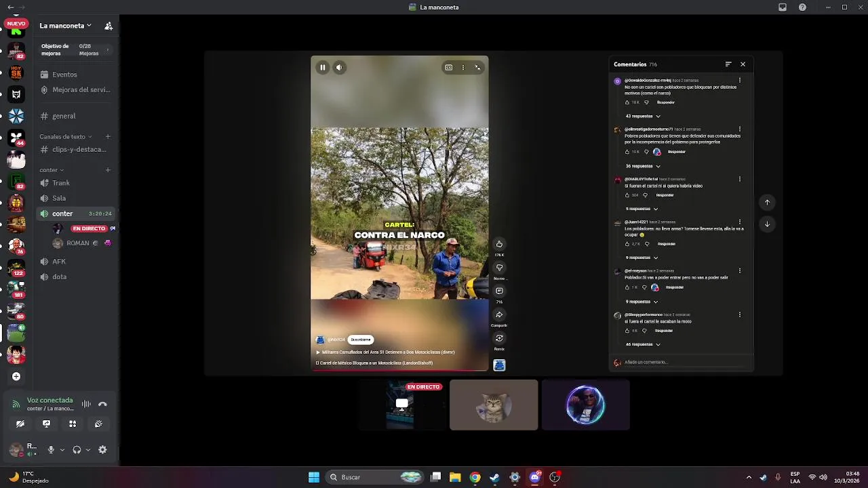868x488 pixels.
Task: Click the taskbar Buscar search box
Action: tap(374, 477)
